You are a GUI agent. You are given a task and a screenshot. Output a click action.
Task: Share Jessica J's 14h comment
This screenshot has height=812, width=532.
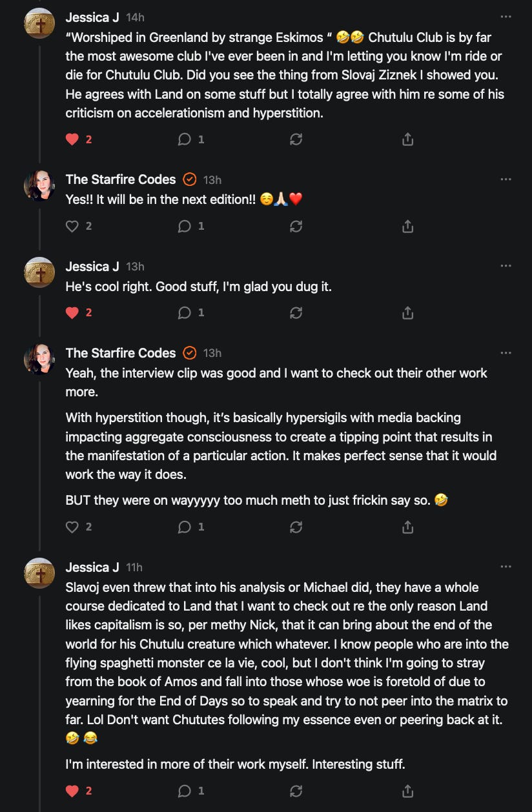(x=407, y=139)
